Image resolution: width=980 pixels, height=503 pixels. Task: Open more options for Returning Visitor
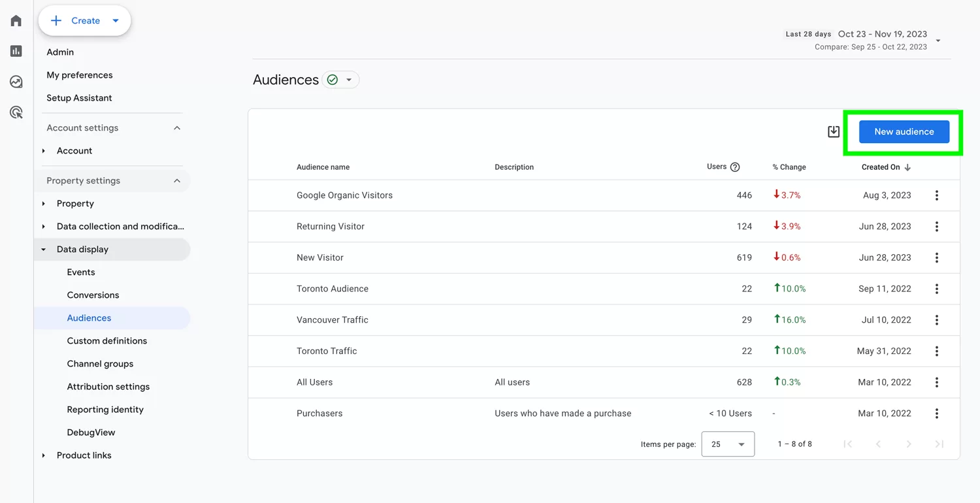(x=937, y=227)
